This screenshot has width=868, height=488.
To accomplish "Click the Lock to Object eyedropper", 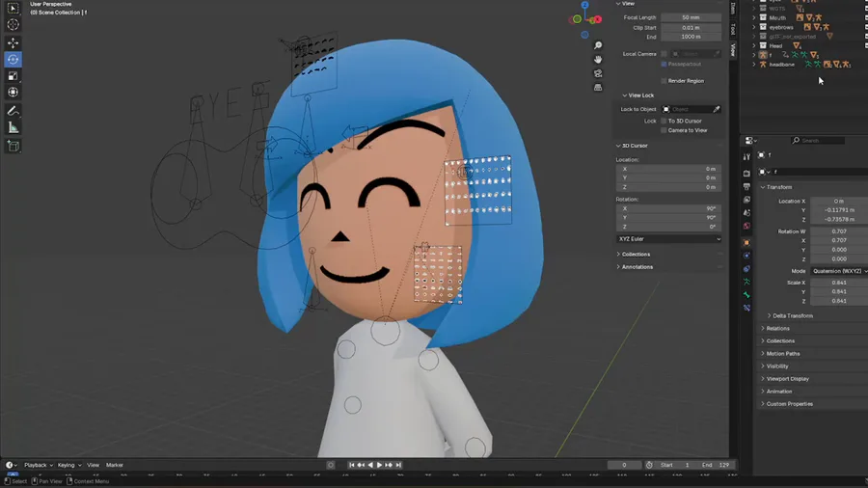I will pyautogui.click(x=717, y=110).
